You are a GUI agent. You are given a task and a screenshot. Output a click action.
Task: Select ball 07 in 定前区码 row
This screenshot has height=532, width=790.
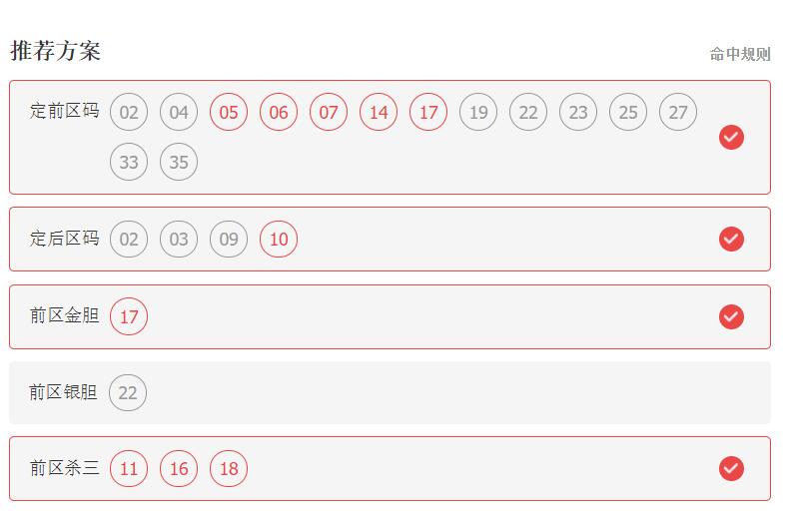pos(328,112)
